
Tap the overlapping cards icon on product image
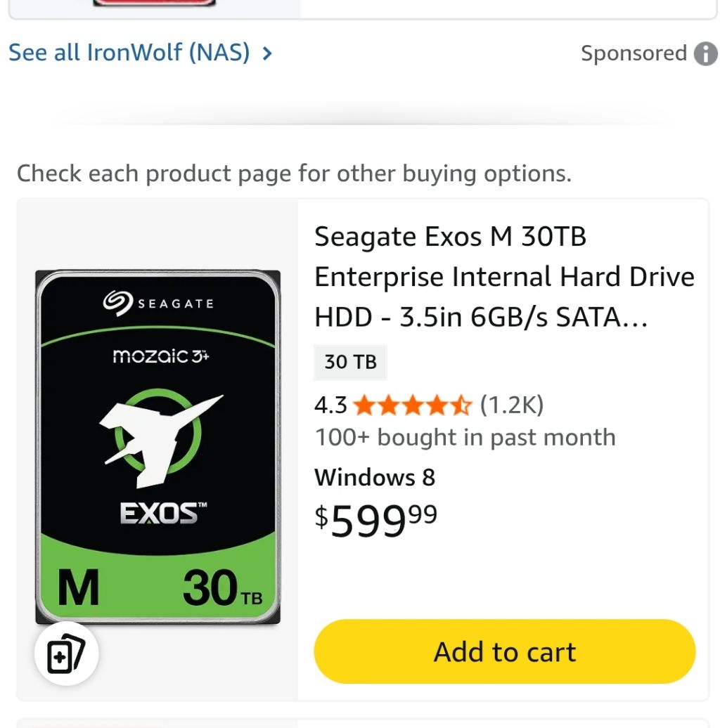pyautogui.click(x=66, y=654)
